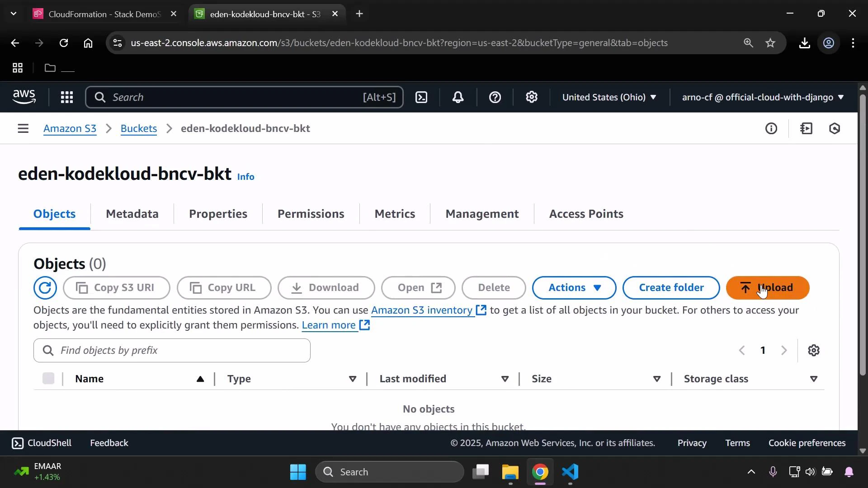This screenshot has width=868, height=488.
Task: Open the Metrics tab
Action: click(x=395, y=214)
